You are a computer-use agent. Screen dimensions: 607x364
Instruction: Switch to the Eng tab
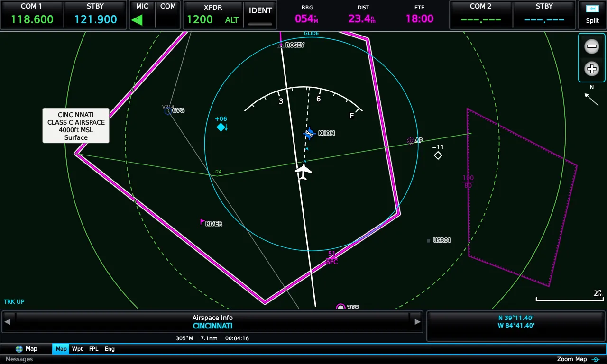pos(110,349)
